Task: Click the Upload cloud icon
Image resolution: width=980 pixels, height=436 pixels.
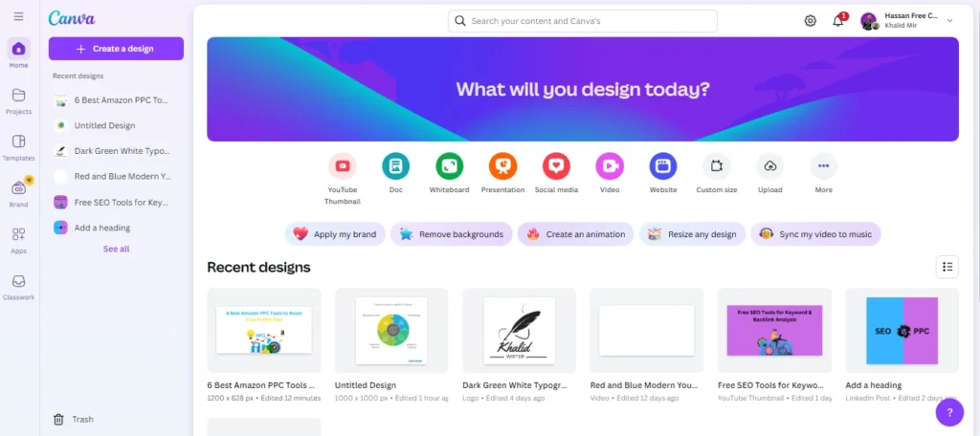Action: coord(770,166)
